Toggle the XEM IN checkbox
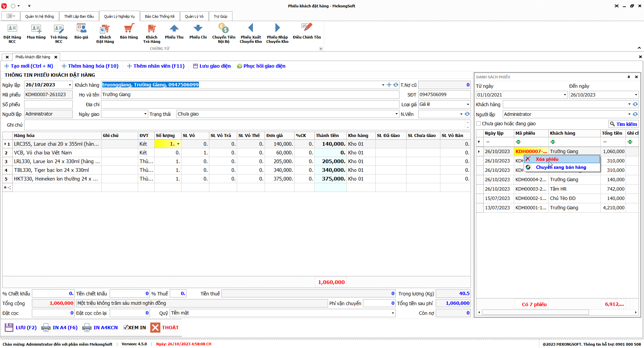644x348 pixels. (125, 328)
